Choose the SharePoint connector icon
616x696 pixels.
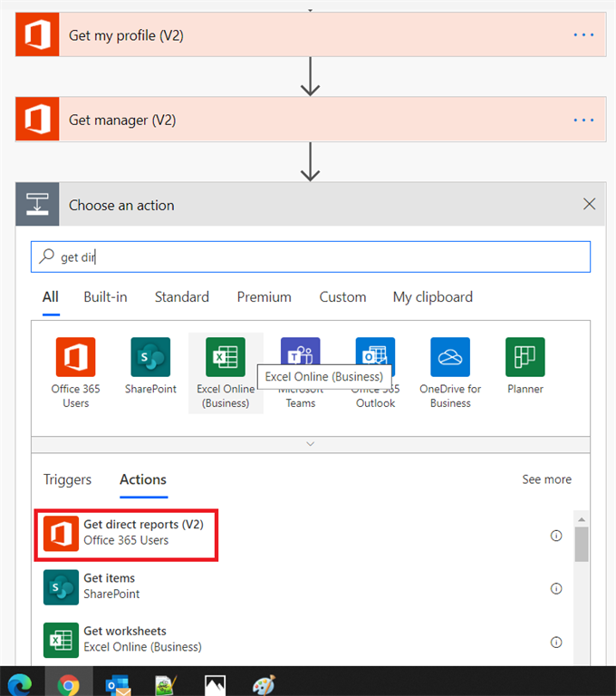pyautogui.click(x=150, y=357)
